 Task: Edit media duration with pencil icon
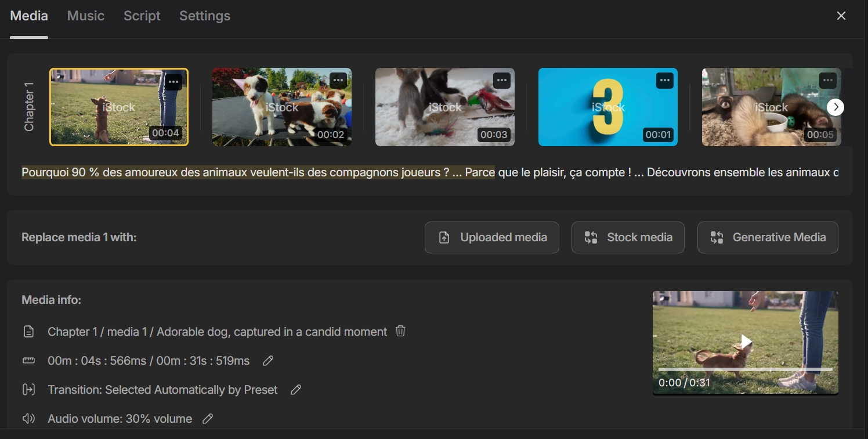pyautogui.click(x=268, y=361)
